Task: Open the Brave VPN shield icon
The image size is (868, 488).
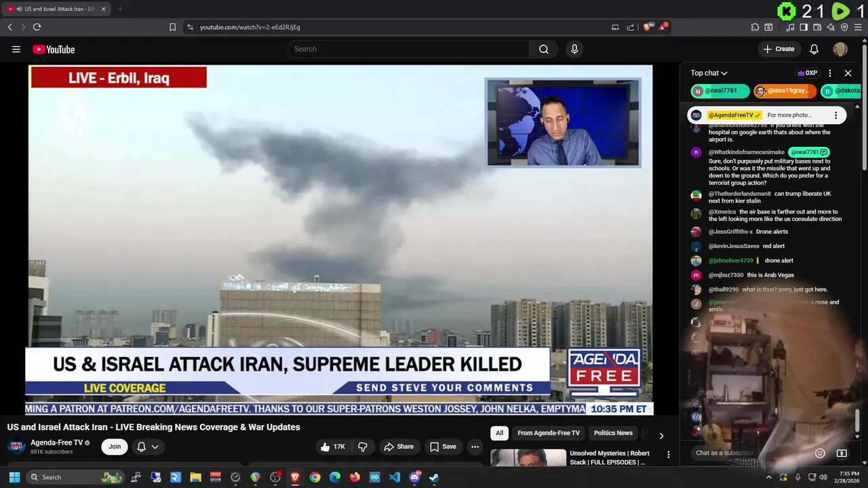Action: (x=844, y=27)
